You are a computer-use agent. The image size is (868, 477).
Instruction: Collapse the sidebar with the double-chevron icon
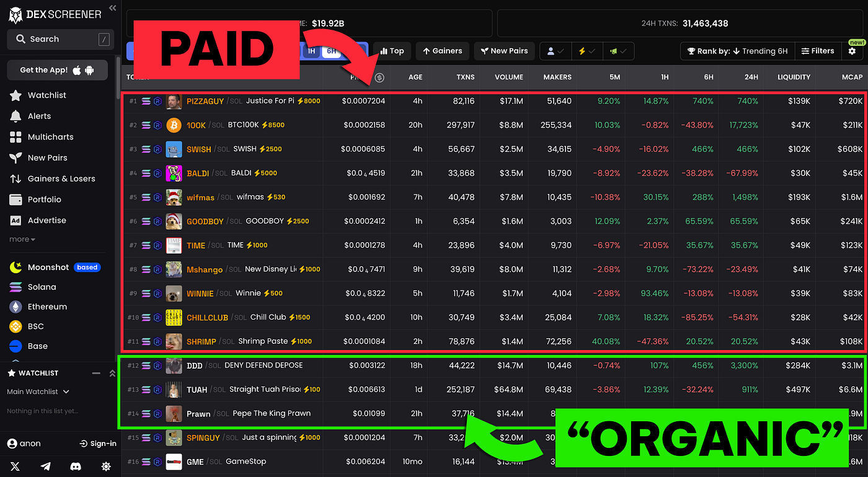[112, 8]
